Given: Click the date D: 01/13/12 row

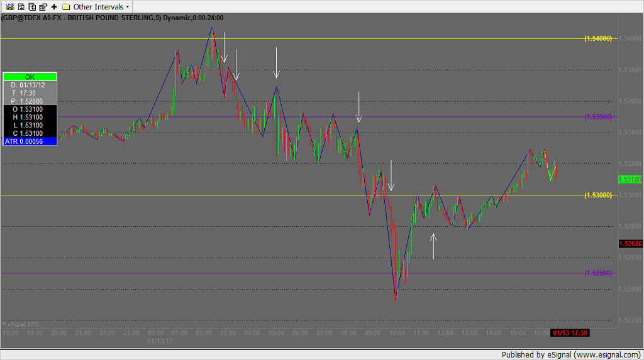Looking at the screenshot, I should click(30, 85).
